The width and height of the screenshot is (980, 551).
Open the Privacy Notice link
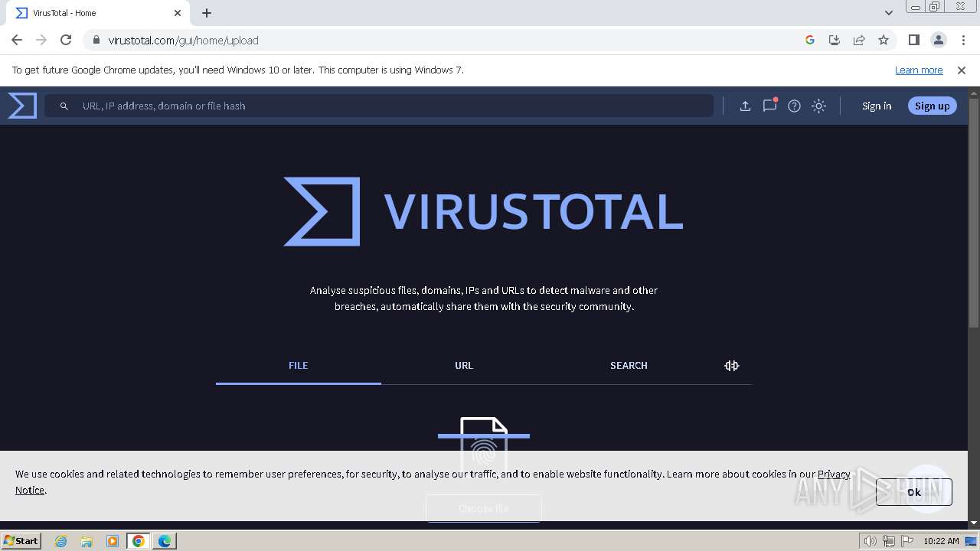tap(834, 474)
